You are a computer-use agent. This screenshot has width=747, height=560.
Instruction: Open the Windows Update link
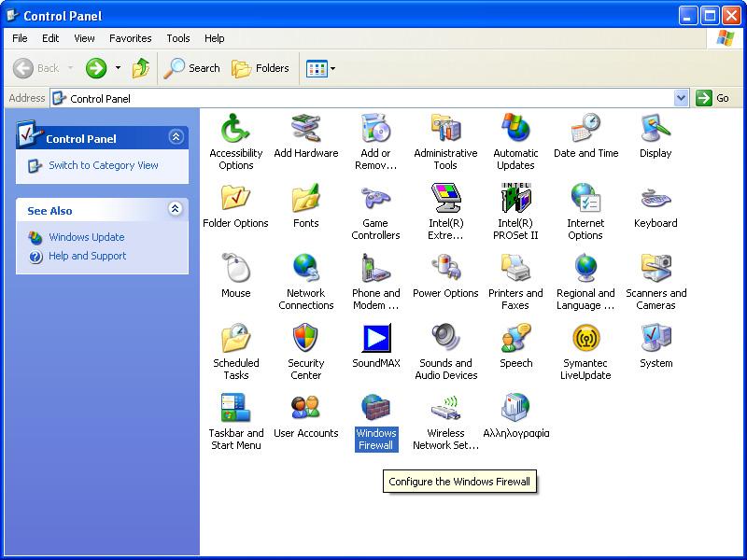(x=86, y=237)
